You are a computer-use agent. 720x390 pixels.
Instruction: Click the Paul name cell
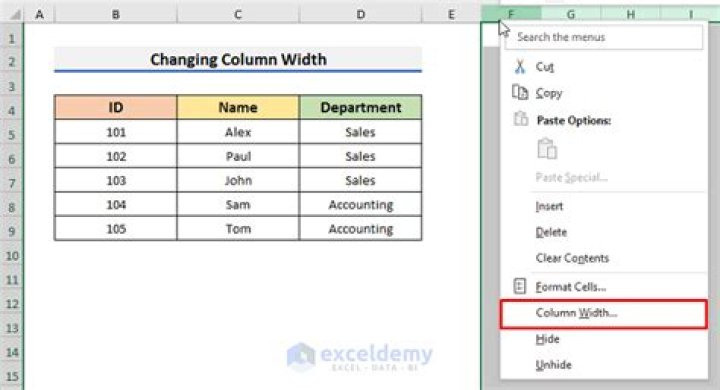(x=238, y=156)
